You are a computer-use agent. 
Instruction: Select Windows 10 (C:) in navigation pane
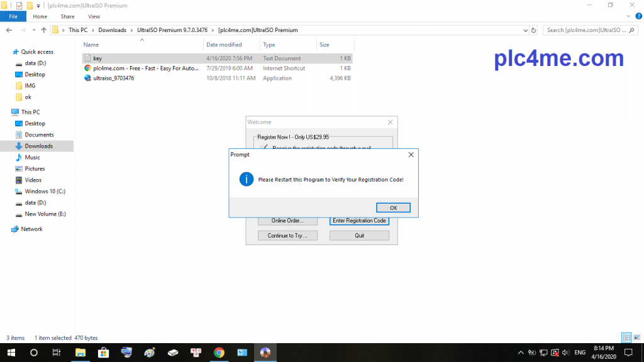click(45, 192)
